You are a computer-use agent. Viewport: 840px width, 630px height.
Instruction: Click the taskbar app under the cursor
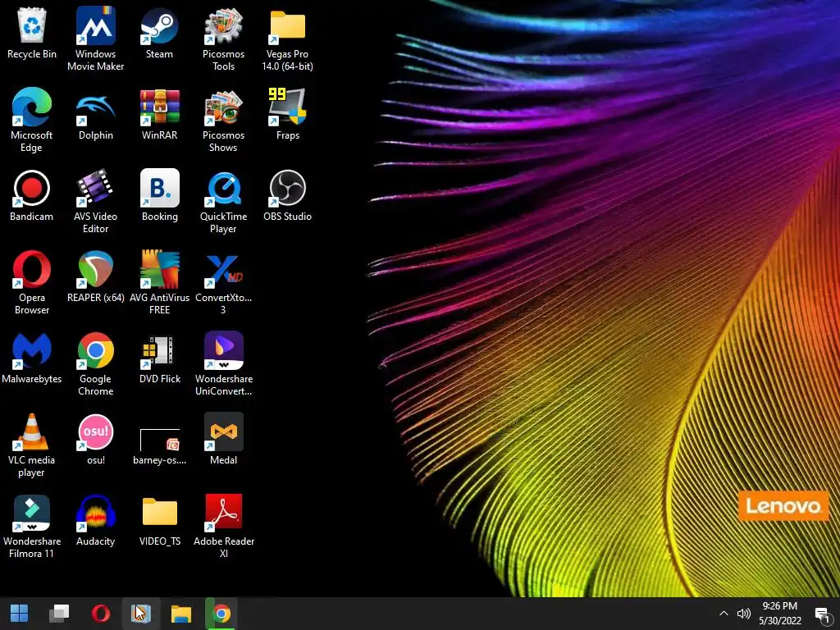point(141,614)
